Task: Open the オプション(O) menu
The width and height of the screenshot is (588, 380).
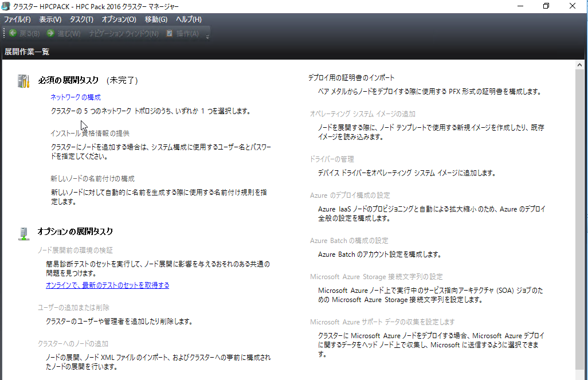Action: point(119,19)
